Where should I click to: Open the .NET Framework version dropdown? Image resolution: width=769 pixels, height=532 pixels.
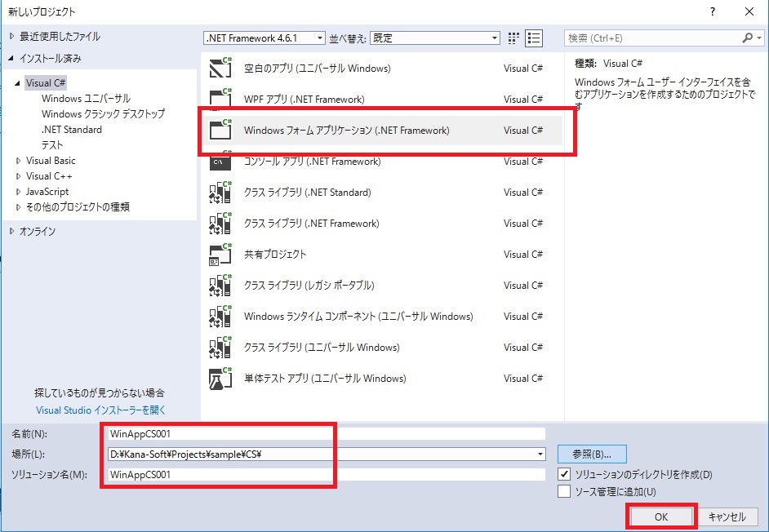264,38
